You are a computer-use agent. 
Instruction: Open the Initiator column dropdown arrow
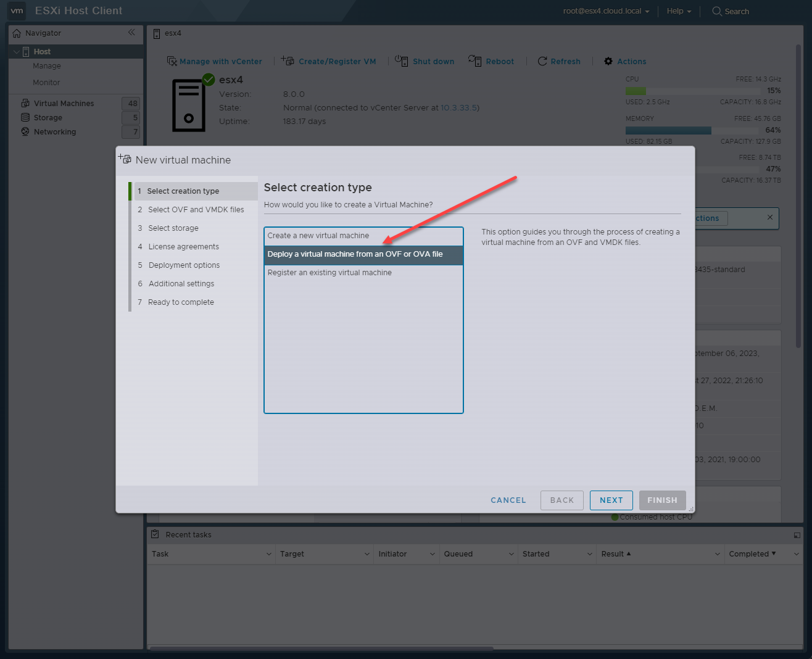(432, 554)
